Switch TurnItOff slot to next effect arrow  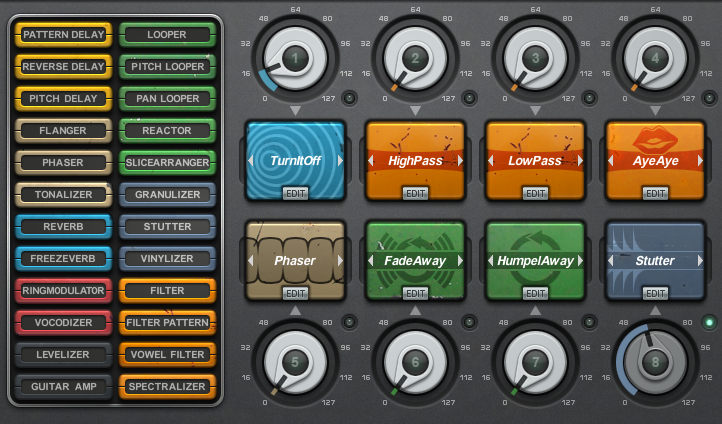coord(340,160)
